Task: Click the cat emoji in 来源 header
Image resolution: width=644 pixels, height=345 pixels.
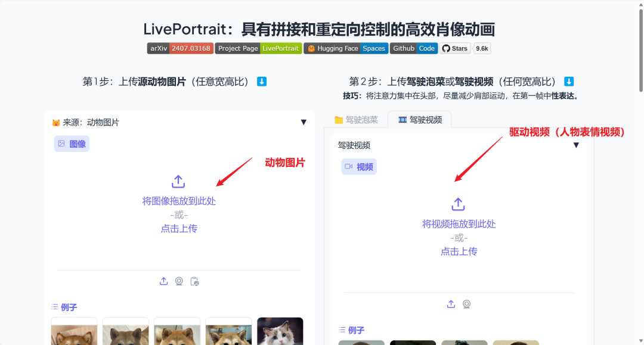Action: [56, 123]
